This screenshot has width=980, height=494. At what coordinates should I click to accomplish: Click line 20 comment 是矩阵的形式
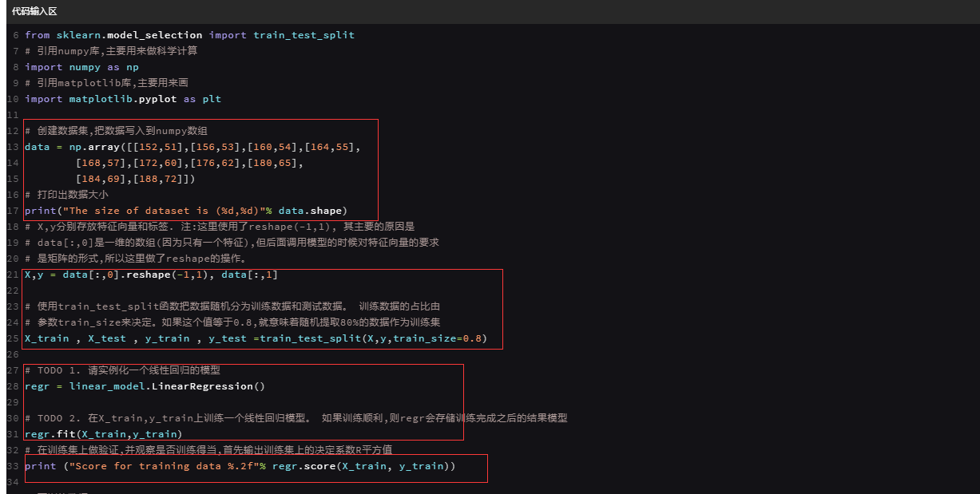[136, 259]
